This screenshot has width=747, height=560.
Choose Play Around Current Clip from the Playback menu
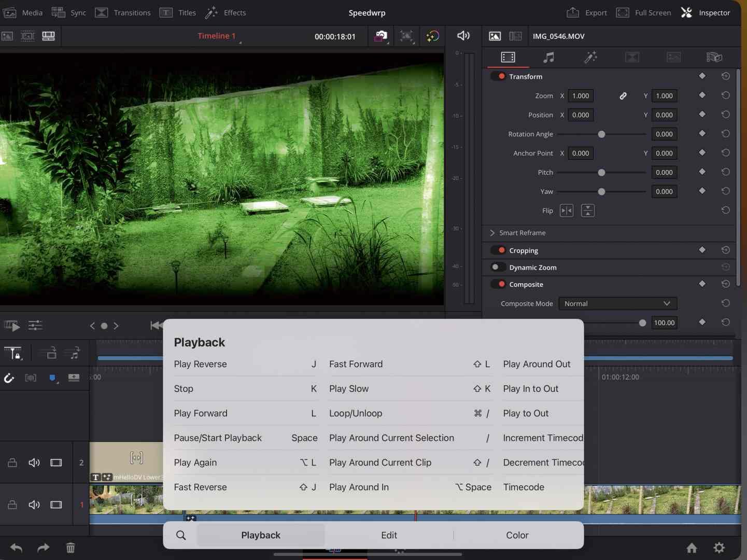[x=380, y=463]
